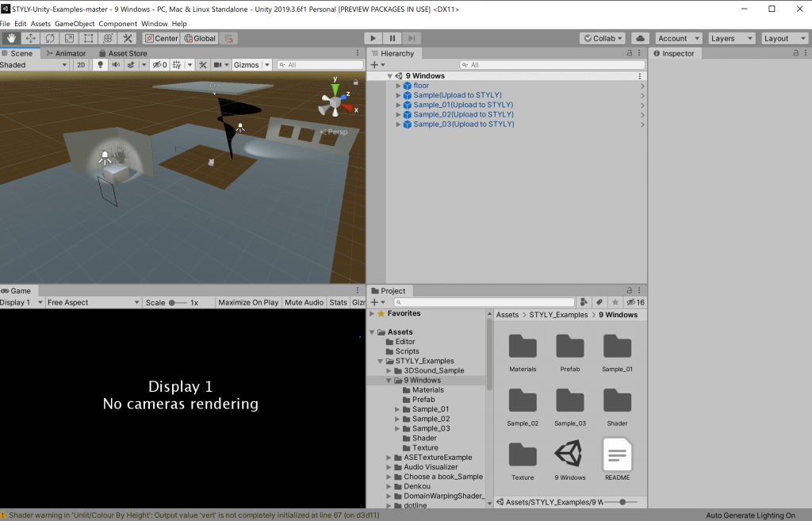
Task: Select the Hand pan tool
Action: (x=11, y=37)
